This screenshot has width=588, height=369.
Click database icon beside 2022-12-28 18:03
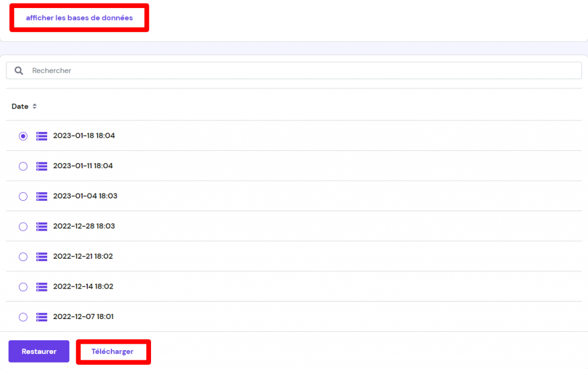41,226
